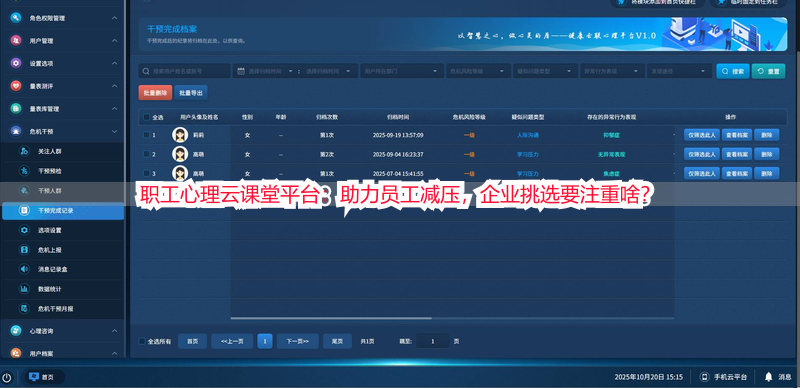
Task: Click the table's horizontal scrollbar
Action: [331, 318]
